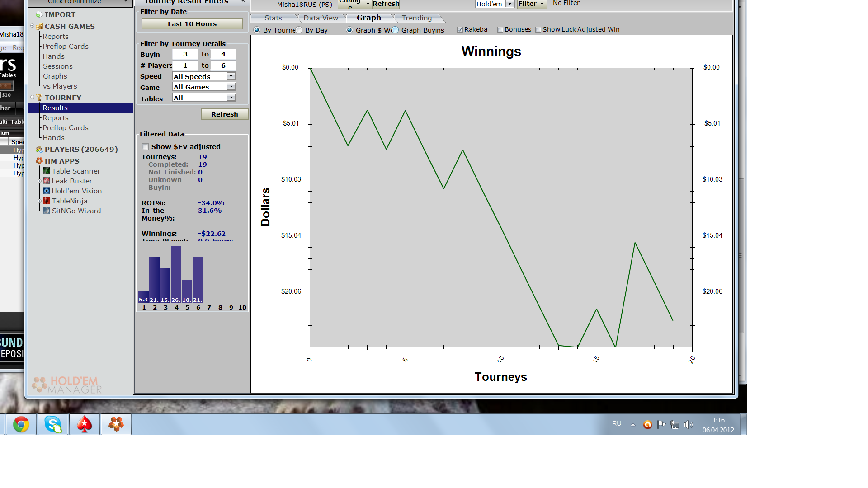Open the Tables dropdown list
868x488 pixels.
click(231, 97)
